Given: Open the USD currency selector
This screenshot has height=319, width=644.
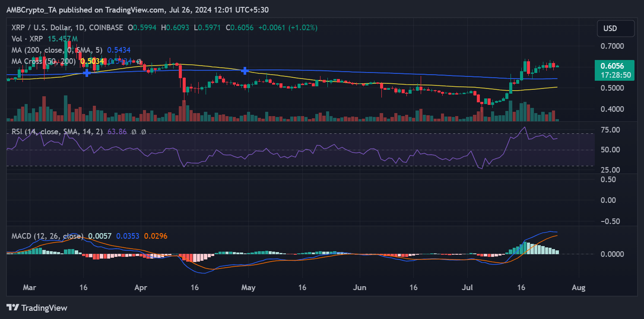Looking at the screenshot, I should tap(616, 28).
